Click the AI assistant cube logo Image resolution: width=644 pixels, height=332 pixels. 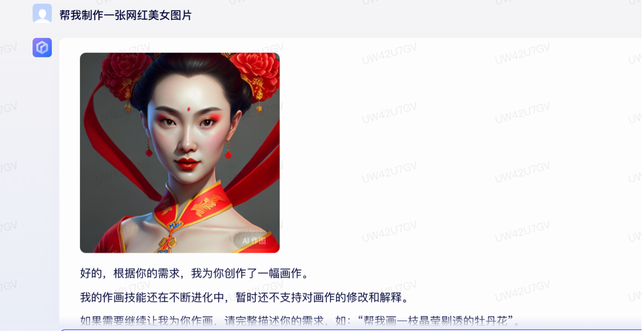[42, 48]
